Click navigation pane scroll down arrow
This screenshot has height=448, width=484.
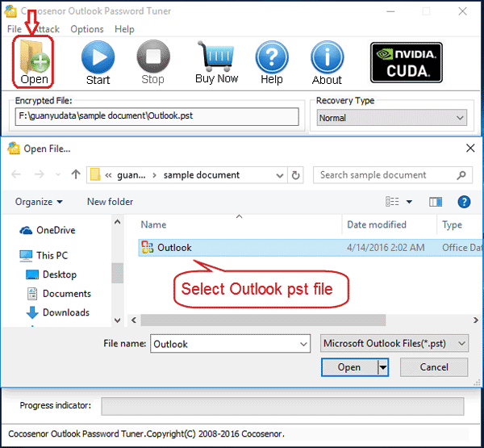click(x=117, y=320)
